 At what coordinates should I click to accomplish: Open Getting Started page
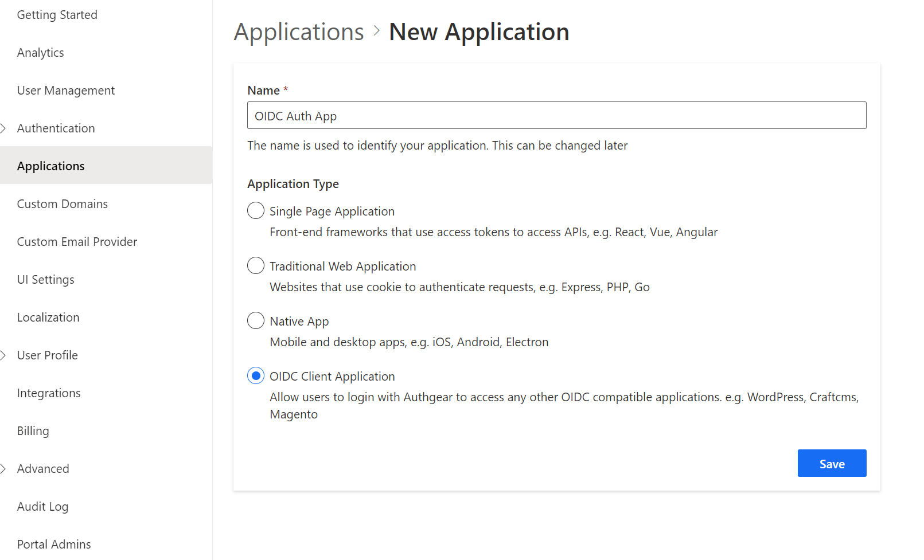[57, 14]
